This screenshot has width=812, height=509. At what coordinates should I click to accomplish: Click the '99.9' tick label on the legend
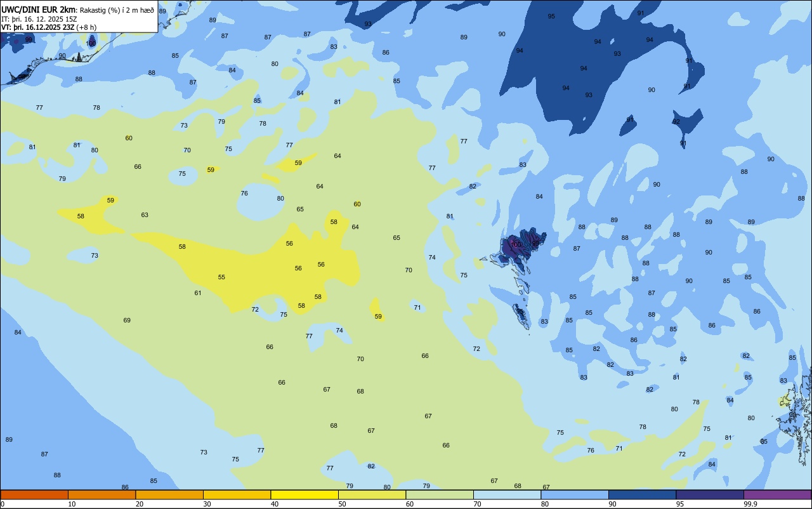(x=751, y=504)
